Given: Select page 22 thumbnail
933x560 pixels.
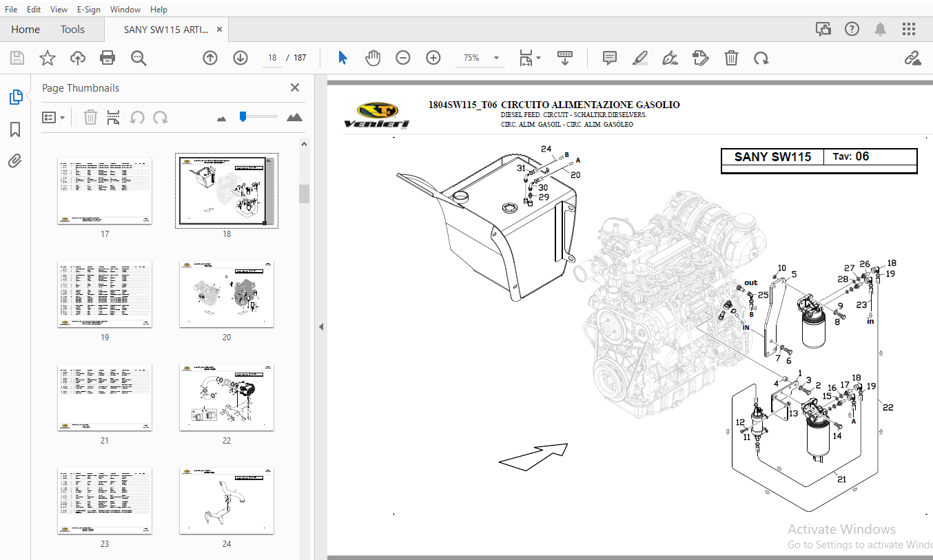Looking at the screenshot, I should [x=227, y=397].
